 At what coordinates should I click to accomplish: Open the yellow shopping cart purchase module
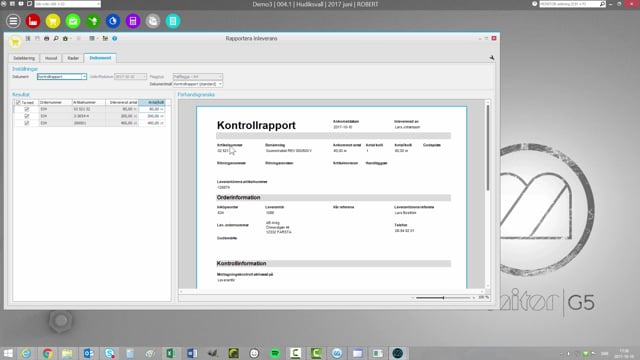tap(53, 21)
